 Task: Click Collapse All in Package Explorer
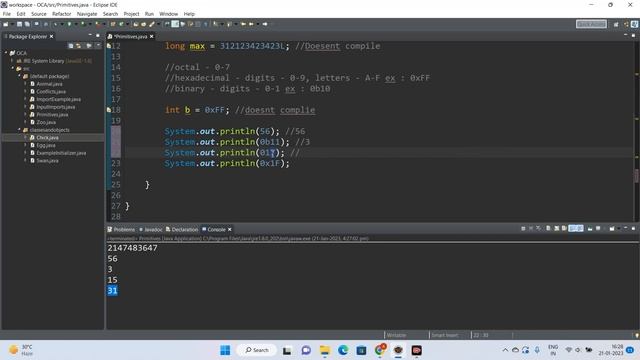pyautogui.click(x=71, y=46)
